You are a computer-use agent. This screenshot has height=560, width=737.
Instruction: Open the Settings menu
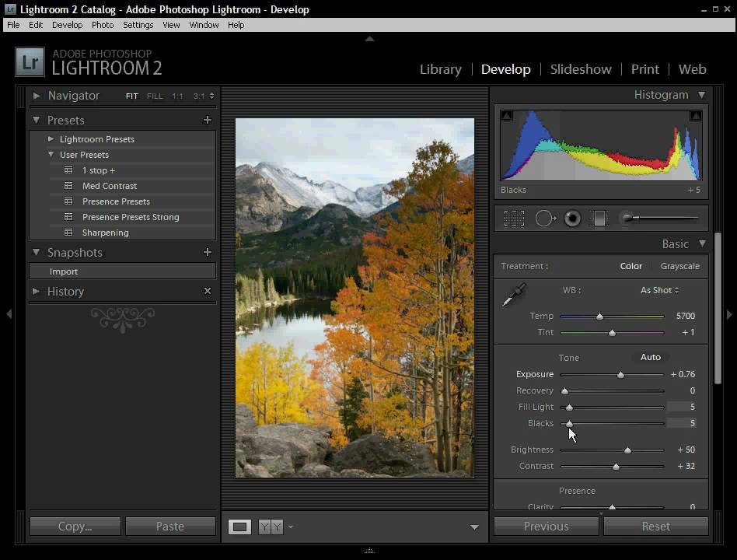point(138,25)
